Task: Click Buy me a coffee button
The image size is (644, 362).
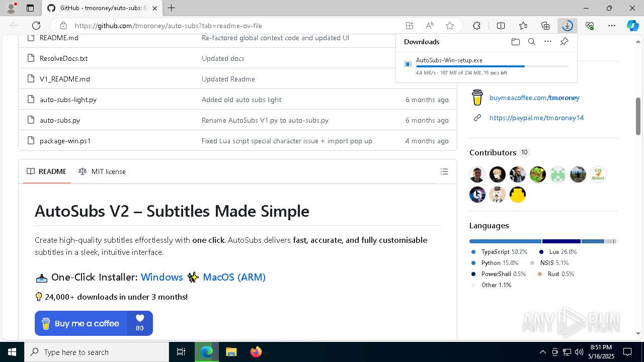Action: pos(94,323)
